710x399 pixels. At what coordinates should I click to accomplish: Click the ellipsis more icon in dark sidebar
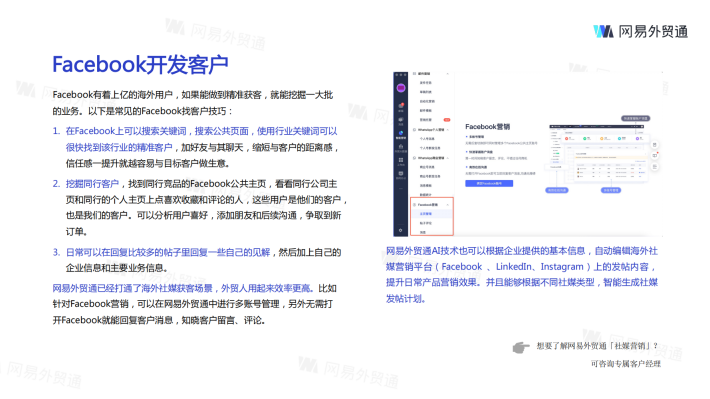[401, 188]
